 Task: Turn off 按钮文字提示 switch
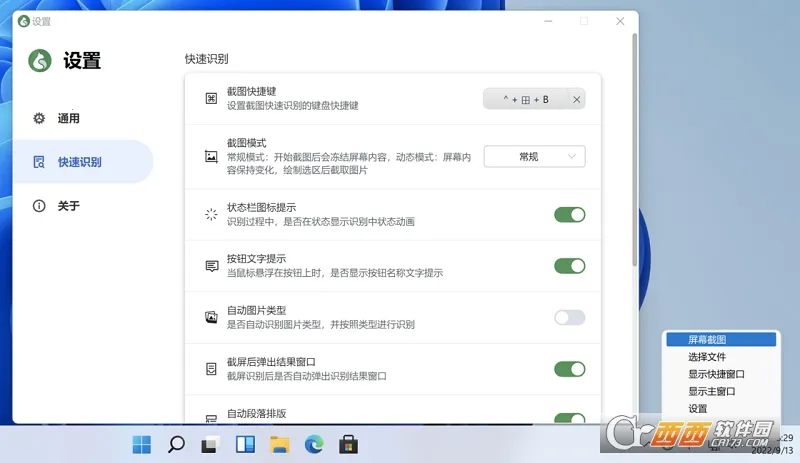569,266
